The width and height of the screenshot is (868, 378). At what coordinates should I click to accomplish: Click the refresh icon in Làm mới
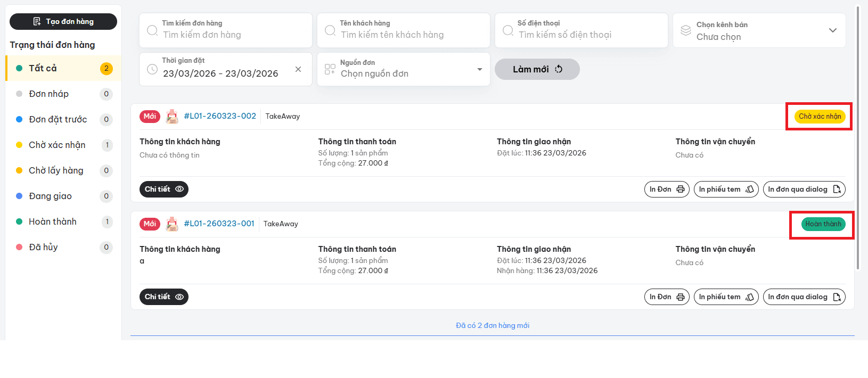559,69
